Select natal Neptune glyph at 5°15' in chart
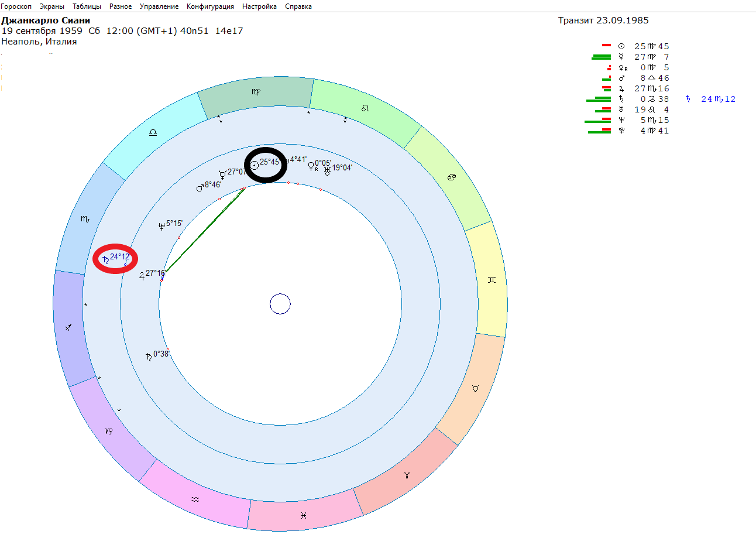The width and height of the screenshot is (756, 541). (x=162, y=227)
